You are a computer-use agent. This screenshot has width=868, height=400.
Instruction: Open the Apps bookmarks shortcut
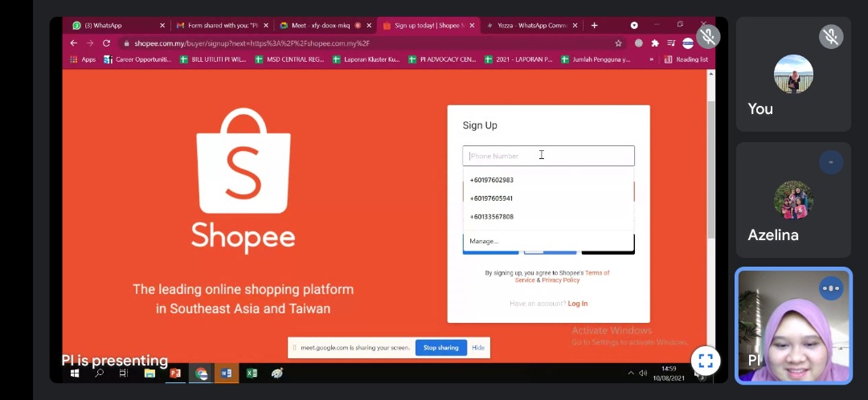[83, 59]
